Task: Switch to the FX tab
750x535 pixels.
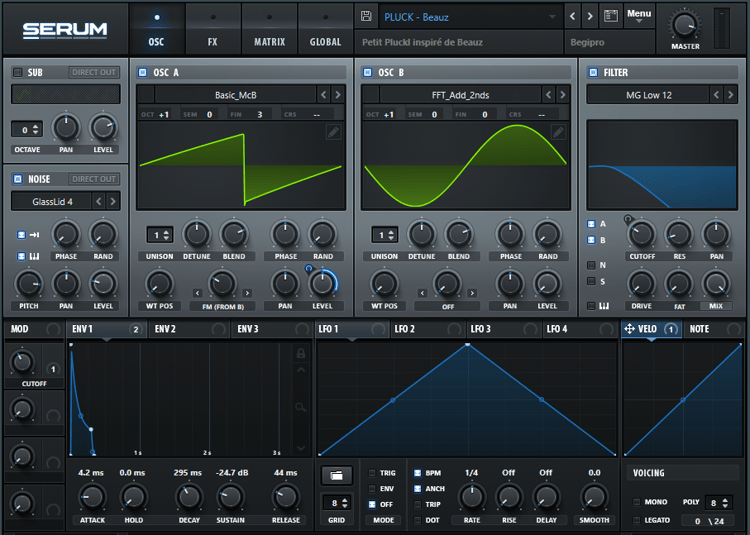Action: click(212, 30)
